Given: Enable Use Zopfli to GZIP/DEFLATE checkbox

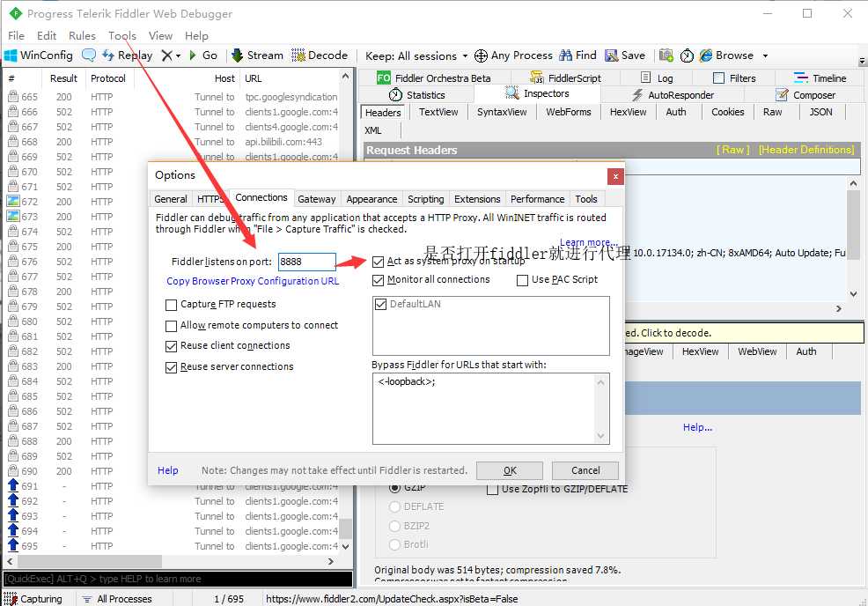Looking at the screenshot, I should [492, 489].
